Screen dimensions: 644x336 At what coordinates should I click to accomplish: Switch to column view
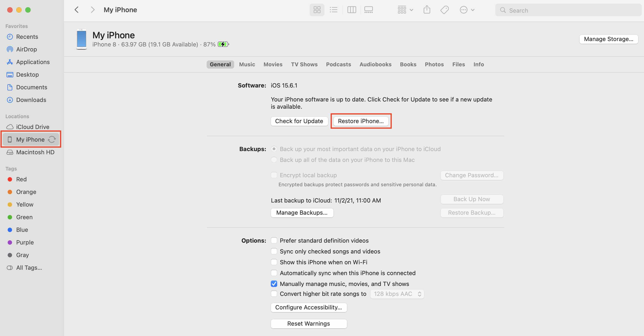coord(352,10)
